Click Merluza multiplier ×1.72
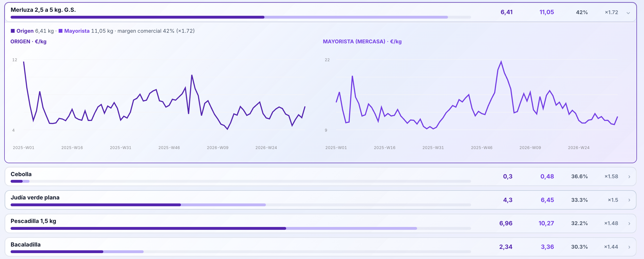Viewport: 644px width, 259px height. click(611, 12)
